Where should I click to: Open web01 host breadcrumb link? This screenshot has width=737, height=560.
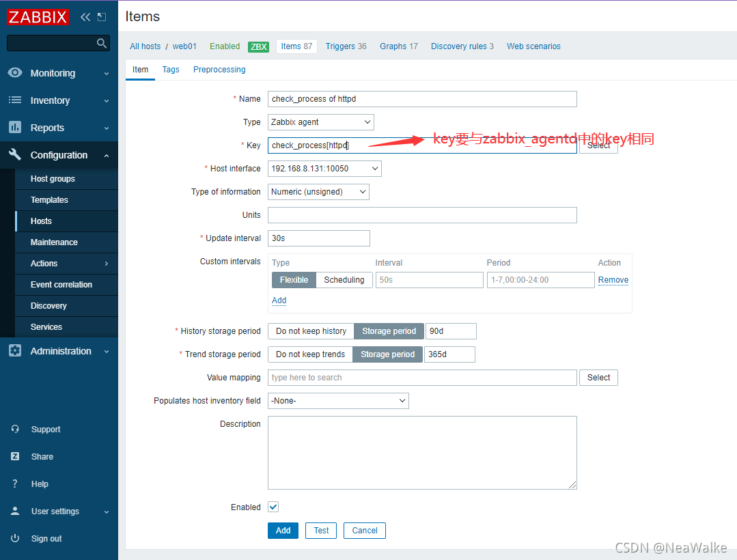click(184, 46)
